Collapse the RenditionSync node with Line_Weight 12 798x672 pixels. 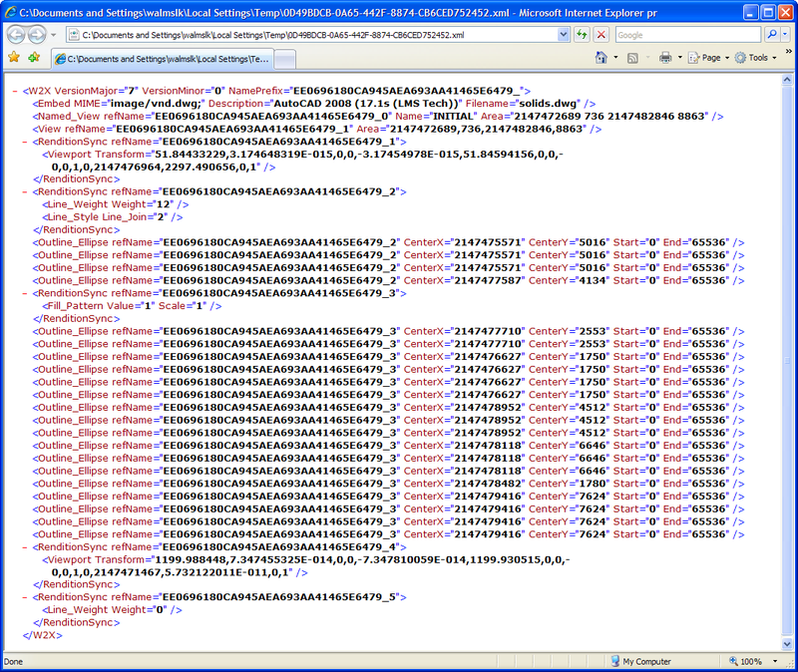(25, 191)
